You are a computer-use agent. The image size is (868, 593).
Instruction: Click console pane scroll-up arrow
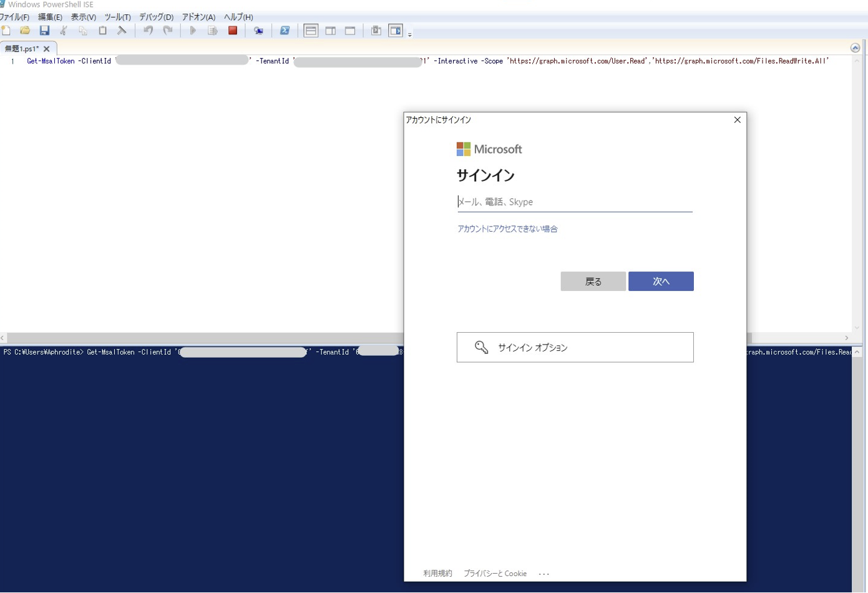pos(857,353)
